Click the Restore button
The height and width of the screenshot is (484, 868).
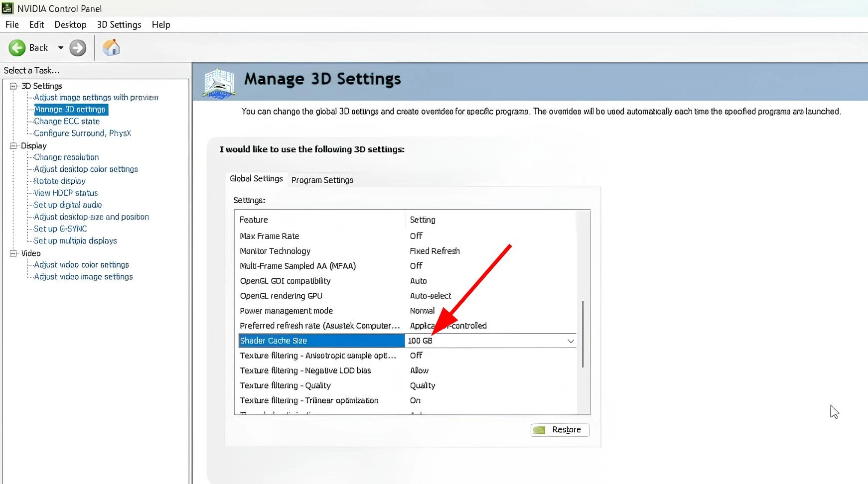tap(560, 430)
